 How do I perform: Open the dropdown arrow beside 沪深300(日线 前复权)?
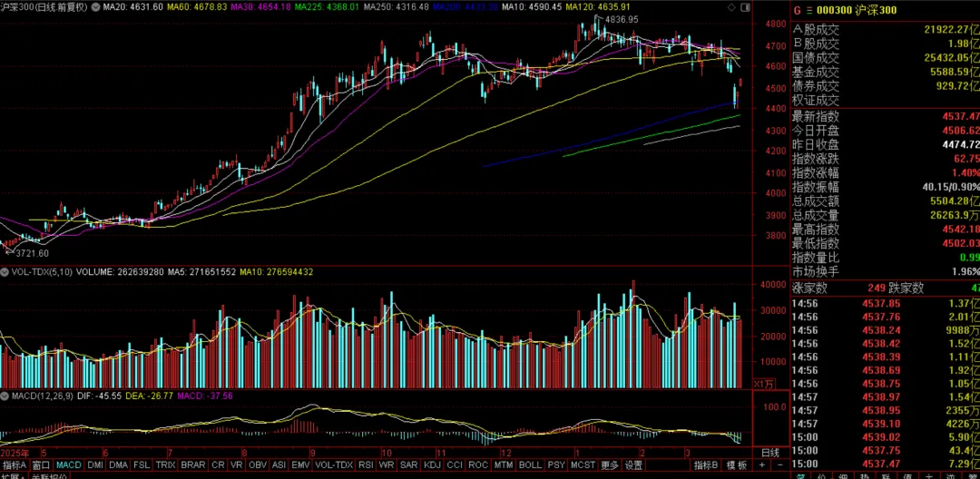pyautogui.click(x=95, y=7)
